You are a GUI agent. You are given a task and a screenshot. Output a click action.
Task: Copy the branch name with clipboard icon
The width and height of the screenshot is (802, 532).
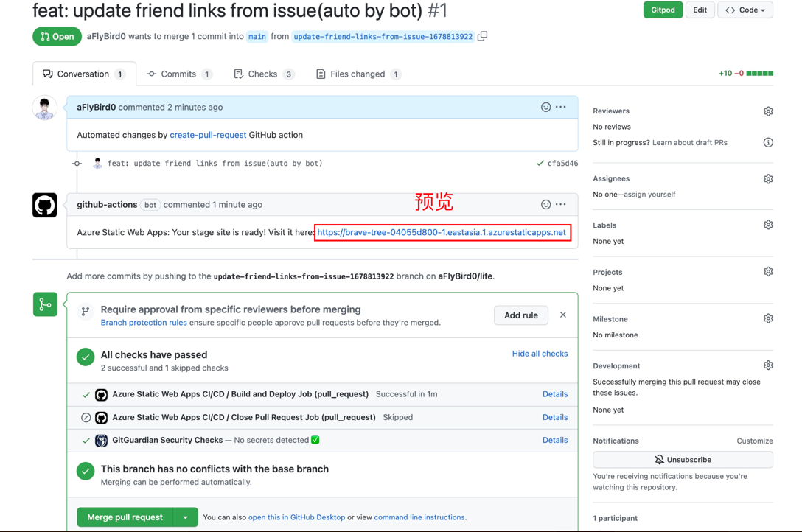483,36
